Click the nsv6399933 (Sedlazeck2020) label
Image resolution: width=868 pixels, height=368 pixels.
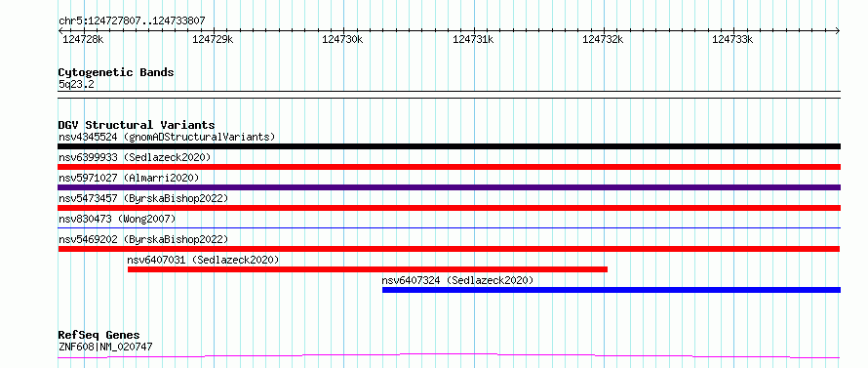135,157
